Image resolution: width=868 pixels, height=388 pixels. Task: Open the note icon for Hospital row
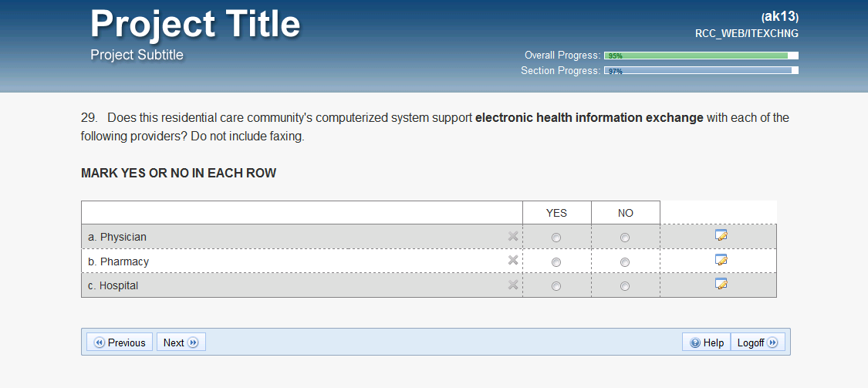721,284
